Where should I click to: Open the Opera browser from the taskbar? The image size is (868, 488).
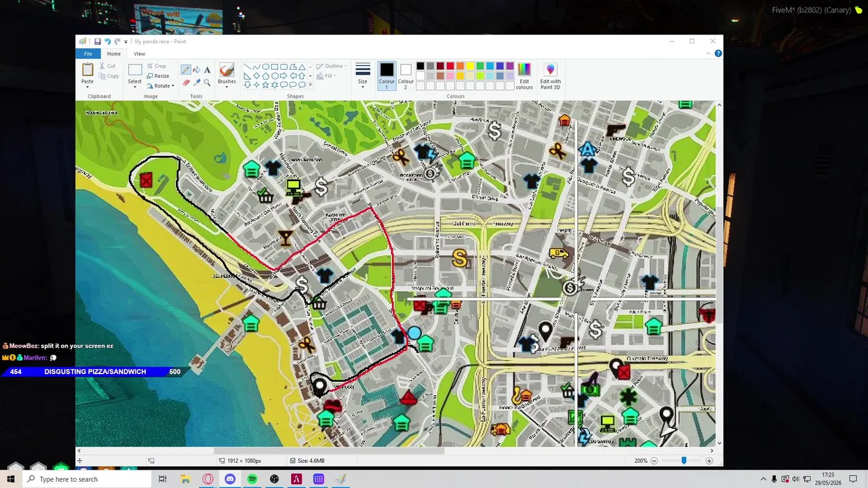pyautogui.click(x=208, y=479)
